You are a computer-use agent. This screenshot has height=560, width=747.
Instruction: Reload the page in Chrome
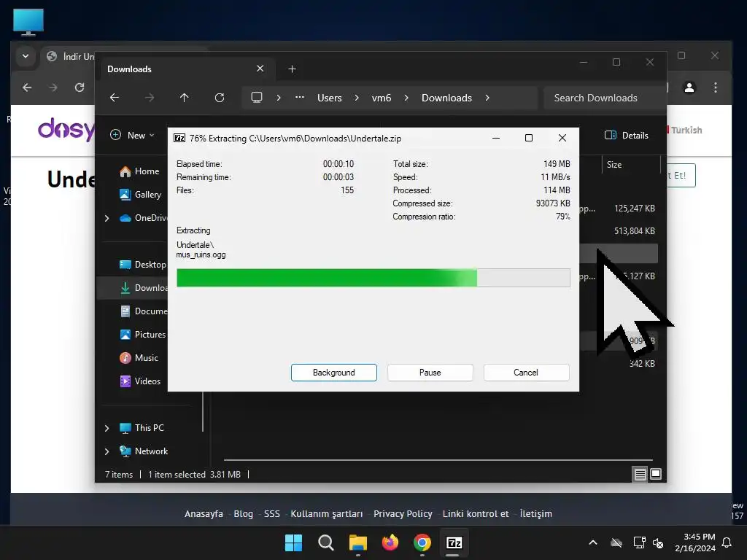point(80,87)
